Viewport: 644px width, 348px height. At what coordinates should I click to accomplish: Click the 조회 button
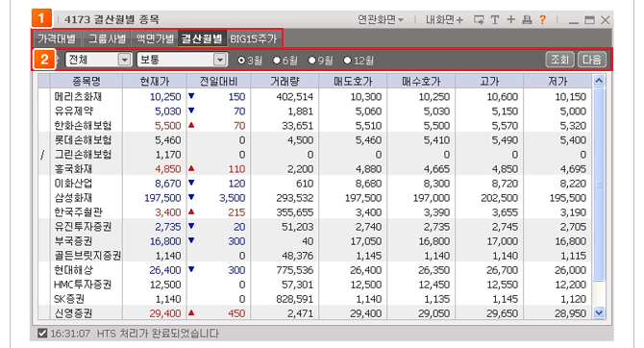click(x=559, y=60)
